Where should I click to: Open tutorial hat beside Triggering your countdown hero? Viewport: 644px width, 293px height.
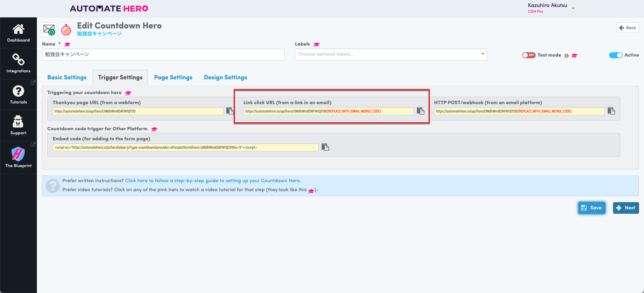(128, 93)
